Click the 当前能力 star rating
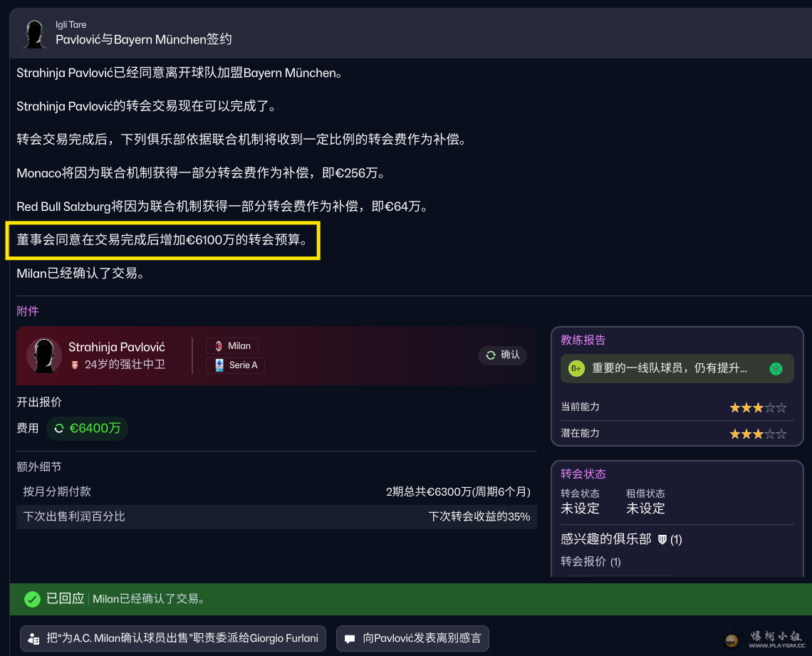This screenshot has height=656, width=812. coord(758,407)
